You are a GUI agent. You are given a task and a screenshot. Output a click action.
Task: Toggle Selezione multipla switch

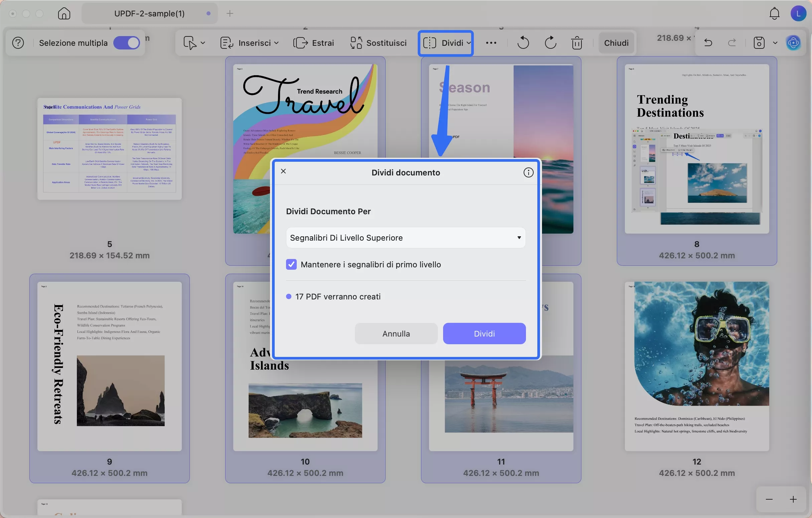(126, 43)
